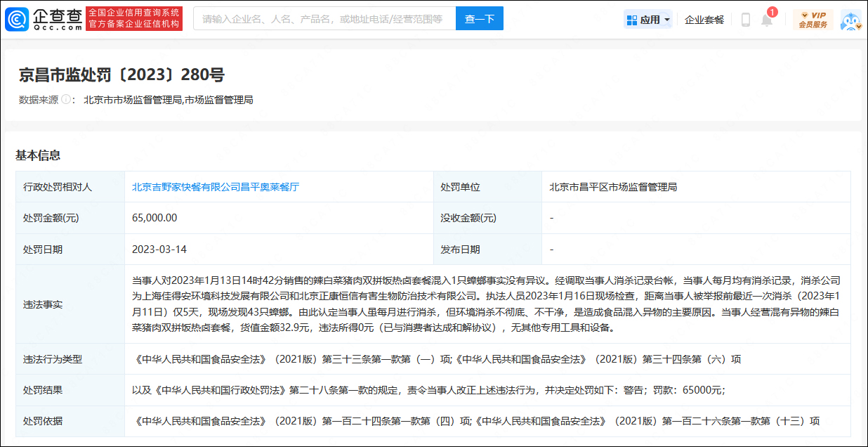The height and width of the screenshot is (447, 868).
Task: Select the 65,000.00 penalty amount value
Action: point(154,218)
